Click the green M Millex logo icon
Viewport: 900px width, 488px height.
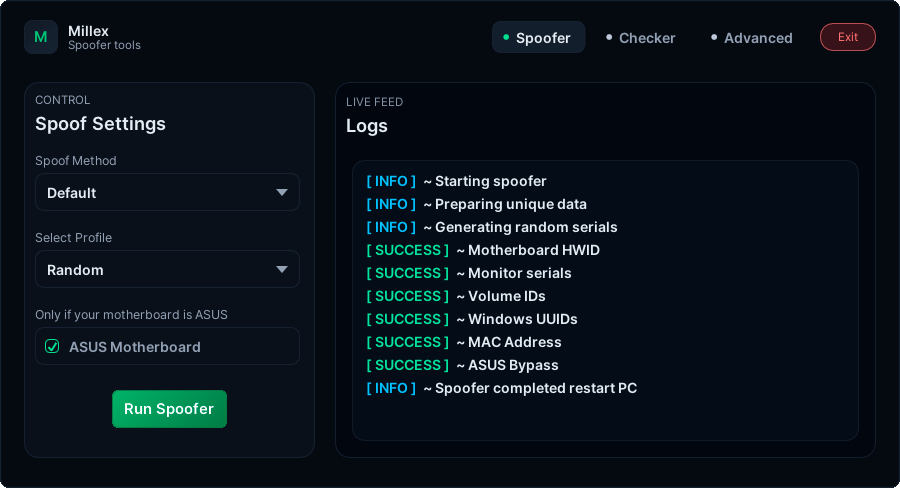(x=41, y=37)
